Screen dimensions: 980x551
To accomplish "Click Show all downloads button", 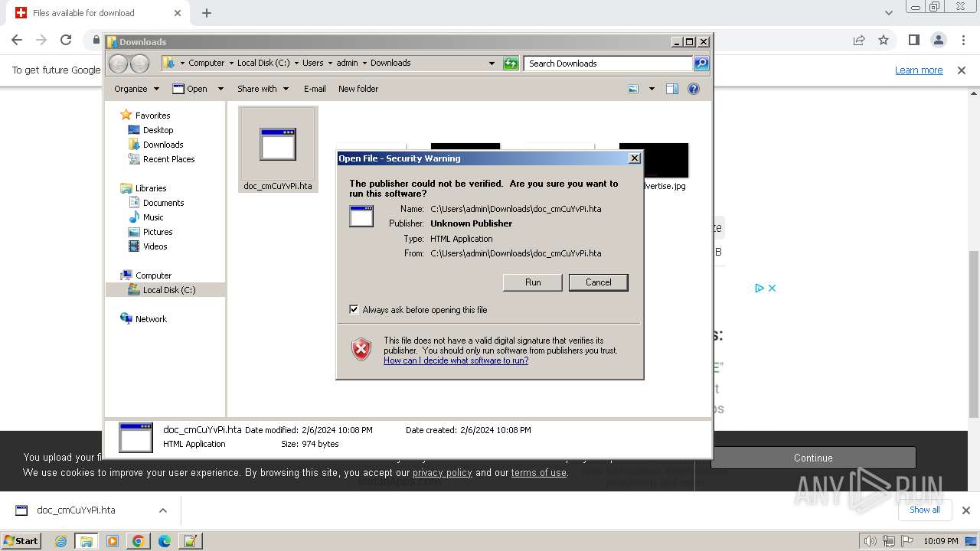I will tap(924, 510).
